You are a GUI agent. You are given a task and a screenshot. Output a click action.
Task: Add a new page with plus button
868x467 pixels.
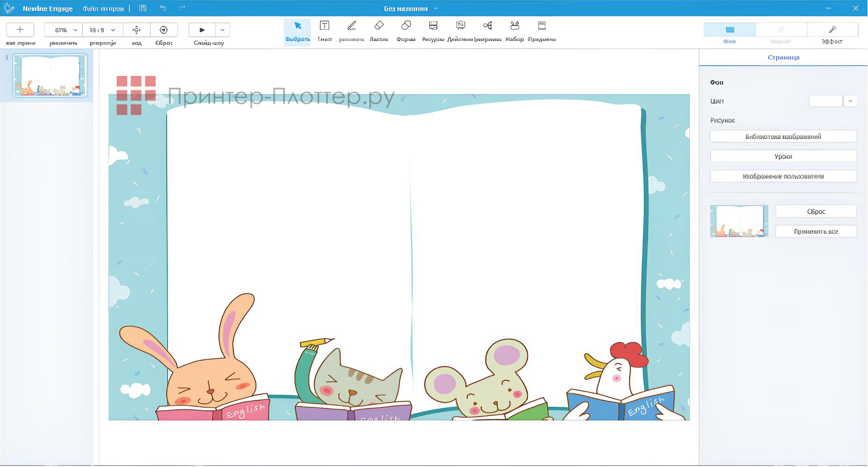coord(20,30)
